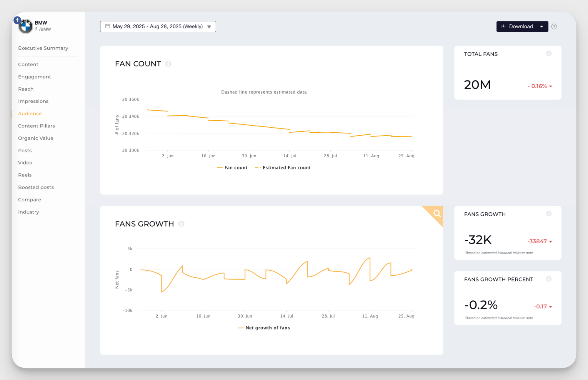Click the magnifier insight corner icon
This screenshot has width=588, height=380.
coord(437,213)
